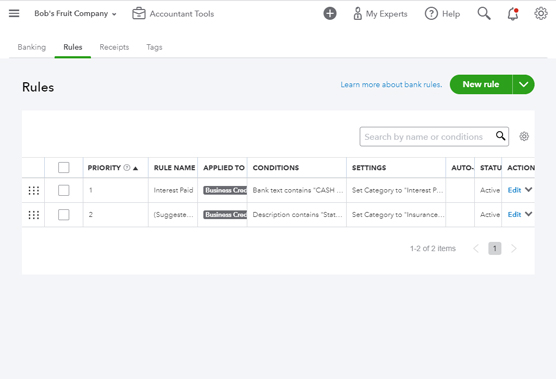Click the PRIORITY column header
Viewport: 556px width, 379px height.
coord(104,168)
